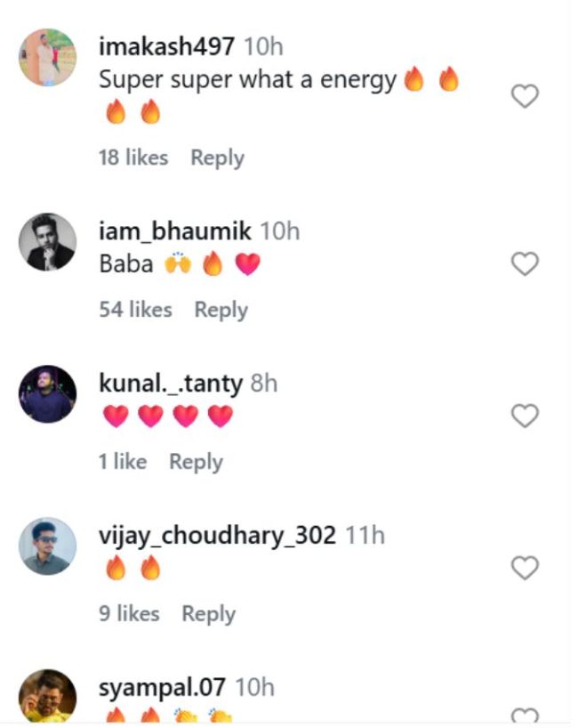Open vijay_choudhary_302's avatar
578x728 pixels.
47,546
